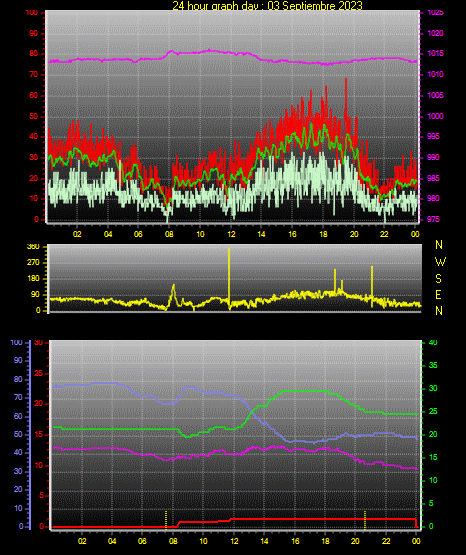Image resolution: width=466 pixels, height=555 pixels.
Task: Click the red 40 label on top chart axis
Action: coord(34,137)
